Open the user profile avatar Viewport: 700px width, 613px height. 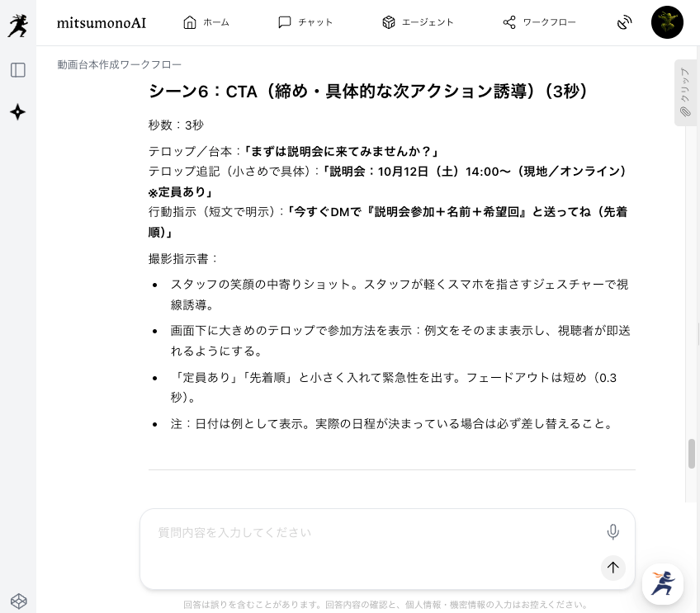pyautogui.click(x=667, y=22)
